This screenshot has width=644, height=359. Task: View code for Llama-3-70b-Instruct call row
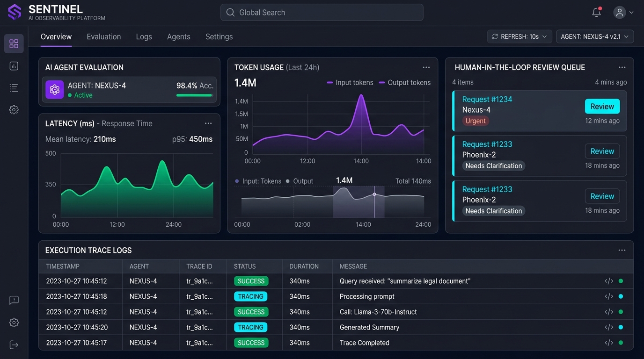609,312
